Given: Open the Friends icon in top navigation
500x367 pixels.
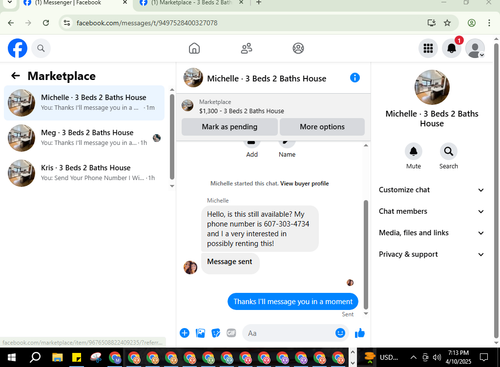Looking at the screenshot, I should [x=246, y=48].
